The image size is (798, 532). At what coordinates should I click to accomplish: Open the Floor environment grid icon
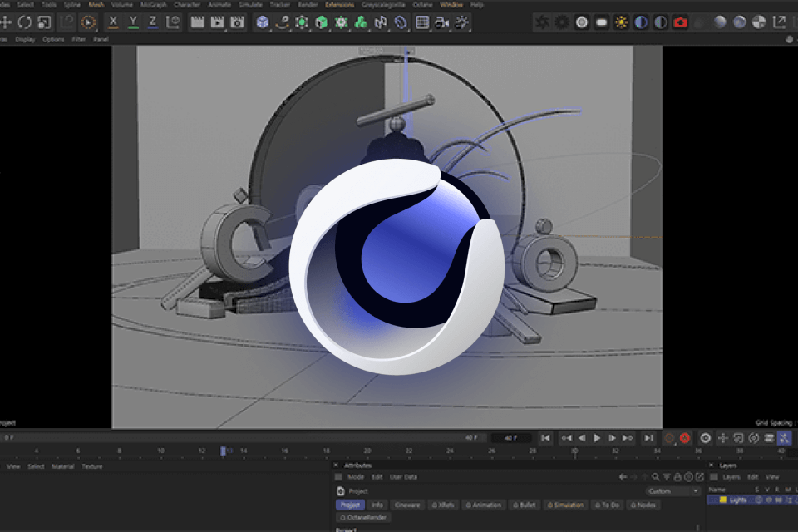(x=422, y=22)
